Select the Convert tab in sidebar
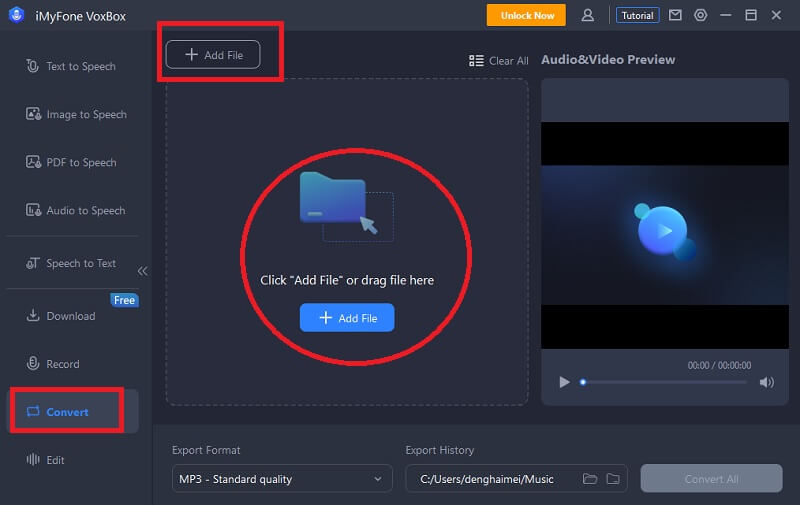This screenshot has height=505, width=800. point(72,411)
